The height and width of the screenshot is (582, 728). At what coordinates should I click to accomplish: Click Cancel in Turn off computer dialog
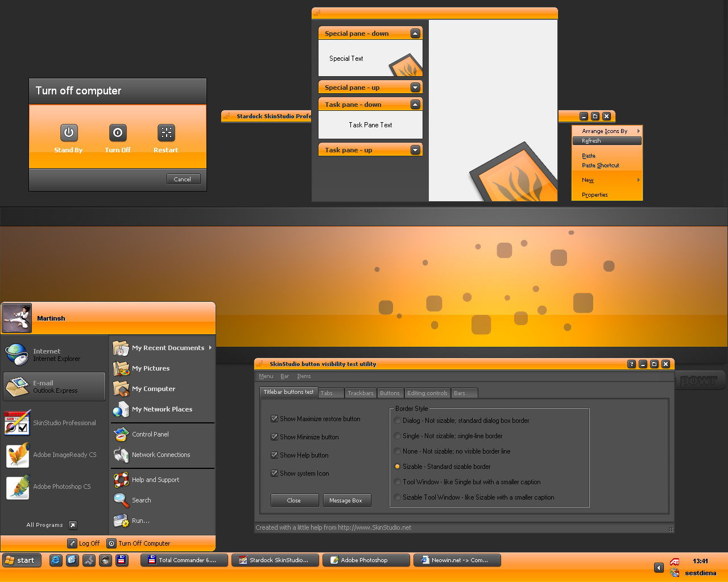click(183, 179)
